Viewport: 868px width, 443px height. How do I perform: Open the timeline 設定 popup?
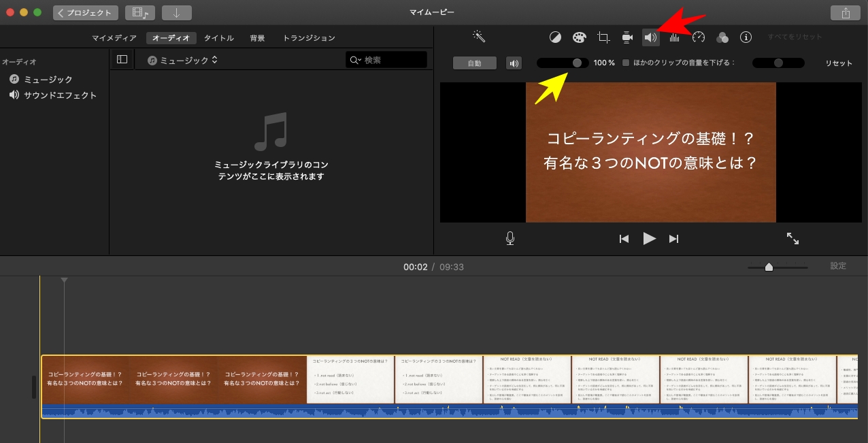(x=838, y=266)
